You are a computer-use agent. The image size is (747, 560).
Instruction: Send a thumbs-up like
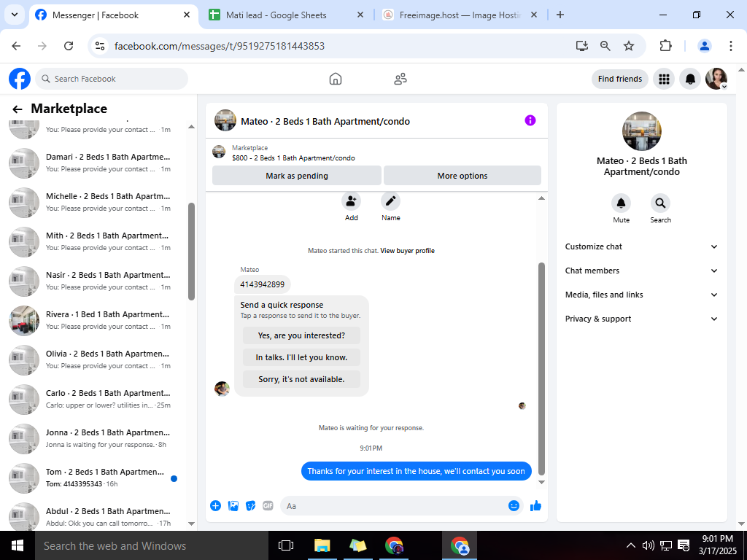click(x=536, y=506)
